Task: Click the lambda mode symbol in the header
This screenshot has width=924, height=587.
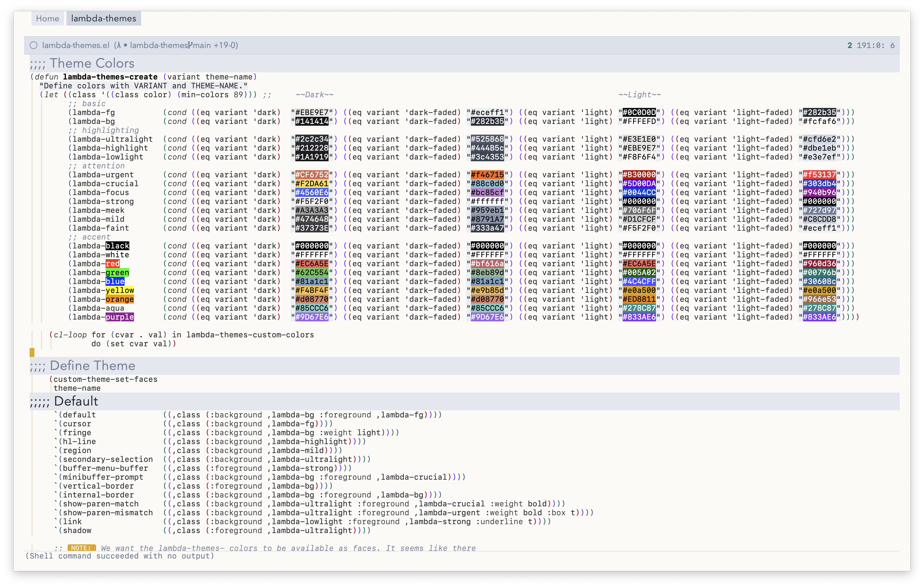Action: point(119,45)
